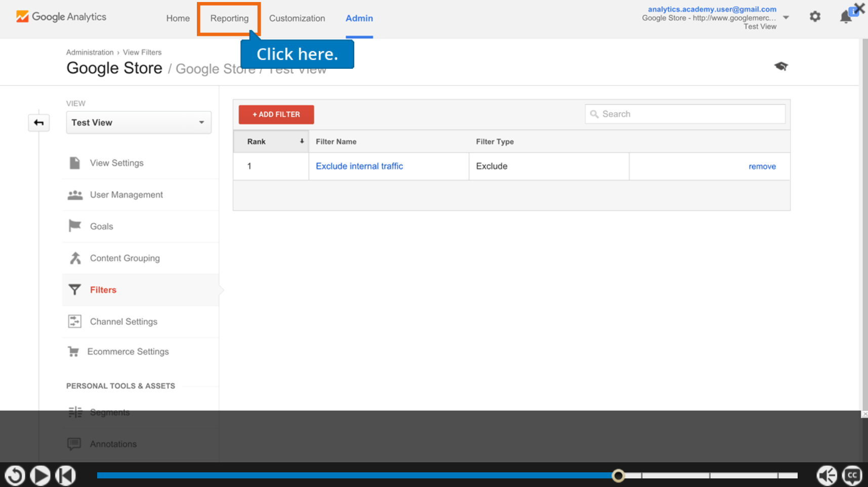Screen dimensions: 868x487
Task: Click the back arrow button beside View
Action: pos(38,122)
